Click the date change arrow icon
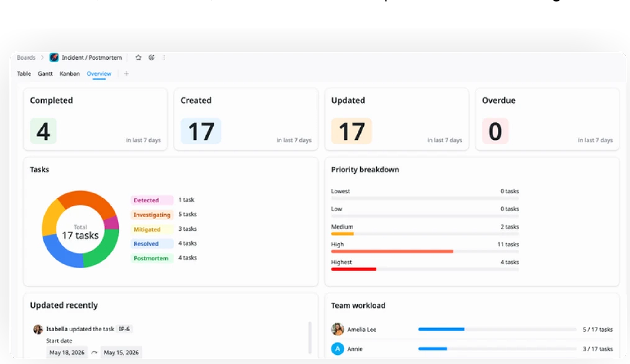This screenshot has width=630, height=364. coord(94,353)
